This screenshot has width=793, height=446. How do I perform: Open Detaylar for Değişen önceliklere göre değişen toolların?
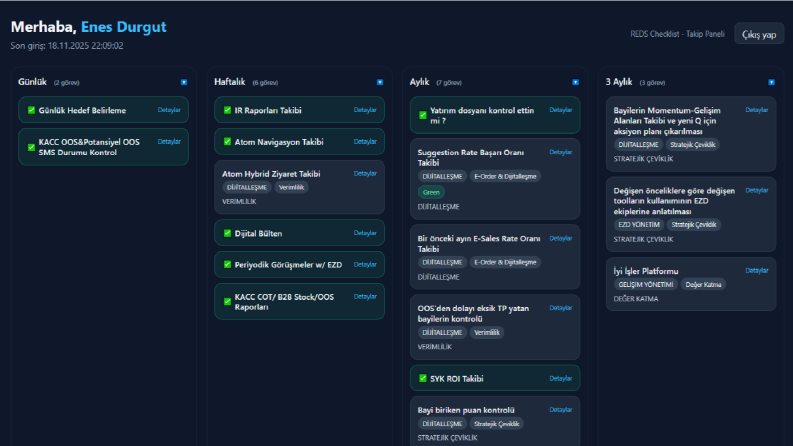[757, 191]
